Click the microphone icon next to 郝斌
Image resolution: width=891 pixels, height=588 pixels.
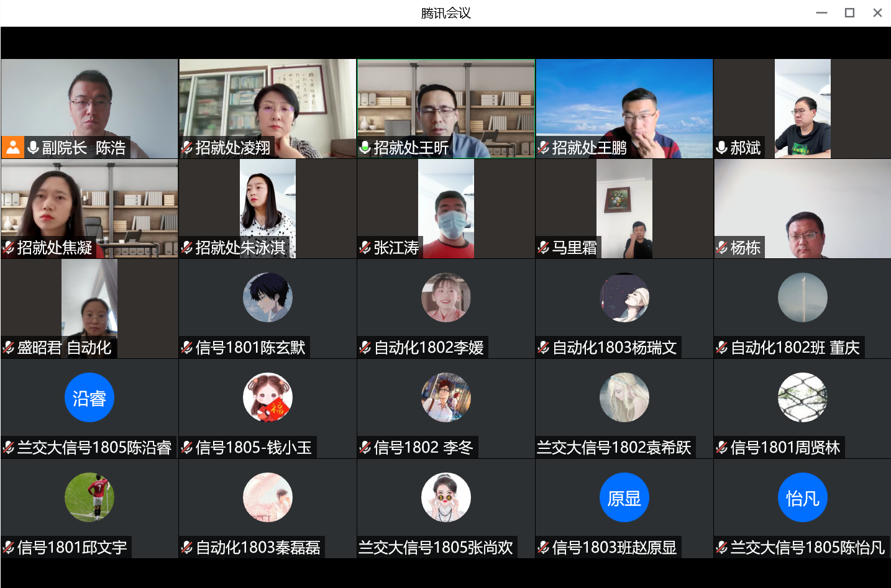pyautogui.click(x=722, y=147)
